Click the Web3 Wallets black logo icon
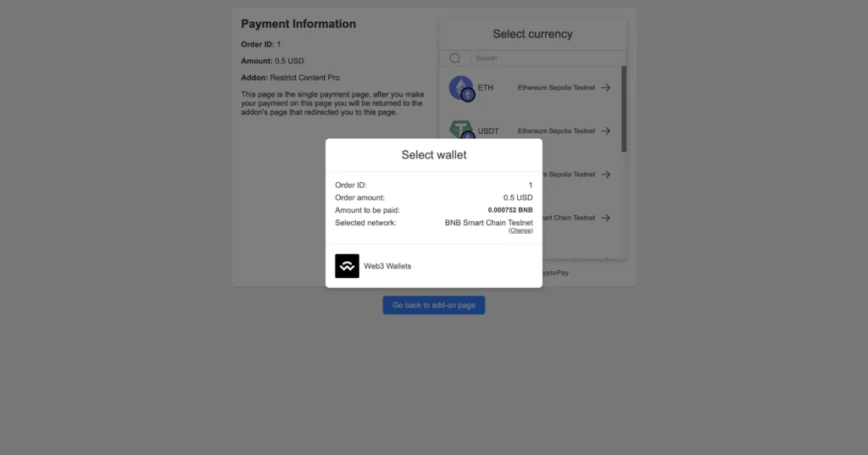The height and width of the screenshot is (455, 868). tap(347, 266)
